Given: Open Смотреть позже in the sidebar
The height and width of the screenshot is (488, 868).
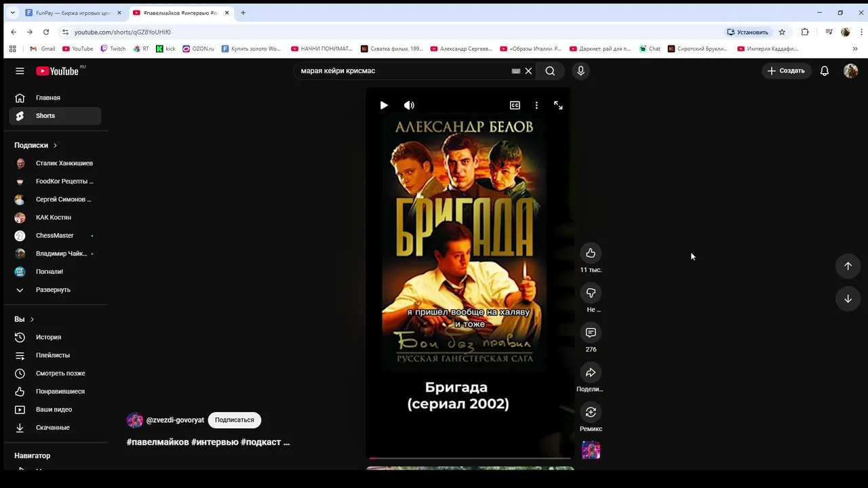Looking at the screenshot, I should pyautogui.click(x=55, y=373).
